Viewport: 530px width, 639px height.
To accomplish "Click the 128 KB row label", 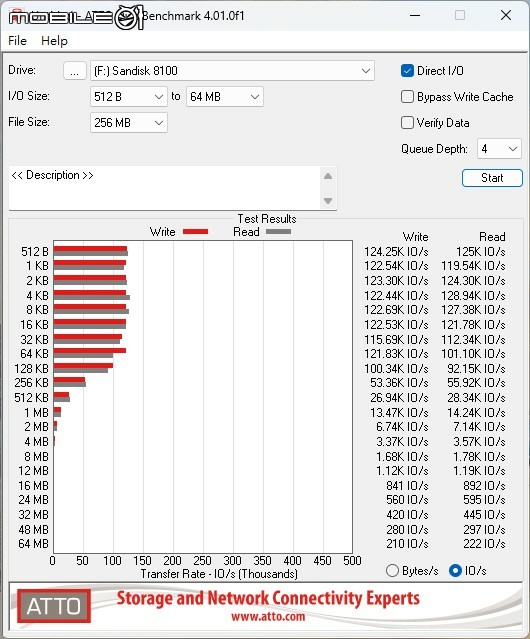I will click(x=31, y=368).
